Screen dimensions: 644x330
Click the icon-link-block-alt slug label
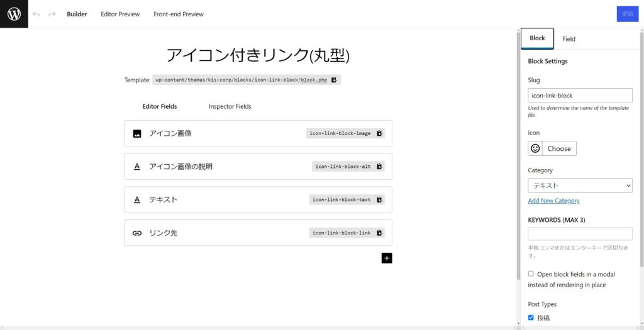[343, 166]
